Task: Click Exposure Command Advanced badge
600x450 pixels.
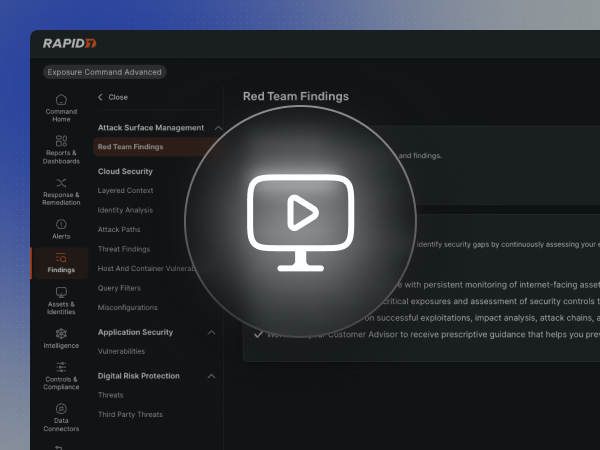Action: [x=105, y=72]
